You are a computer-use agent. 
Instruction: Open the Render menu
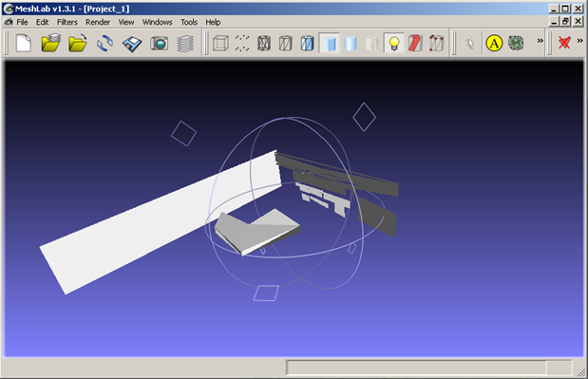tap(98, 22)
